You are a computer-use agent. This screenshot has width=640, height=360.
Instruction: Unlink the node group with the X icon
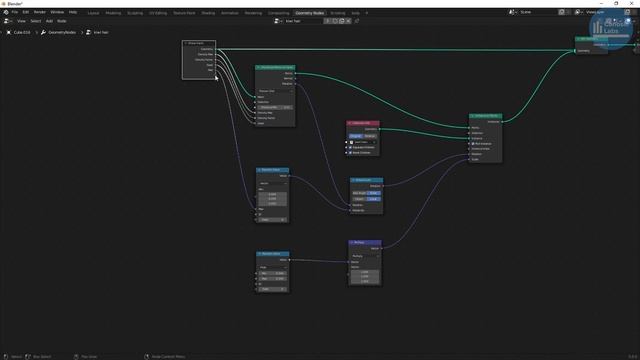[348, 21]
